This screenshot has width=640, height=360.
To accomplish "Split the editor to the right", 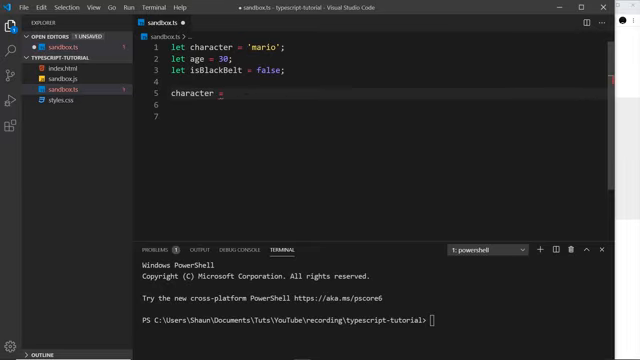I will (587, 23).
